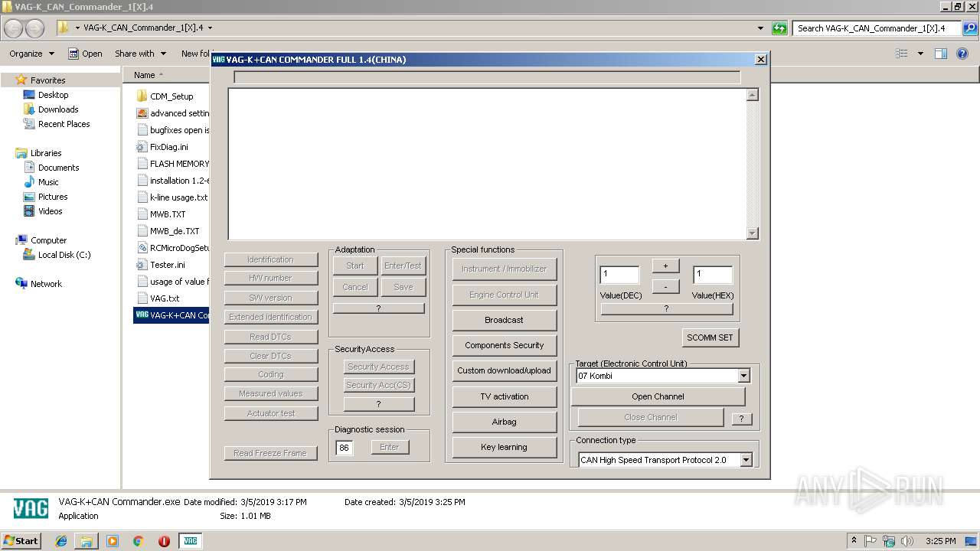Screen dimensions: 980x551
Task: Start the Key learning function
Action: pos(504,447)
